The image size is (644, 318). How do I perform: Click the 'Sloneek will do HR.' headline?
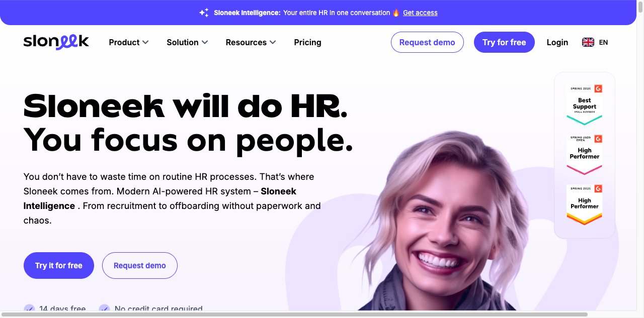186,107
